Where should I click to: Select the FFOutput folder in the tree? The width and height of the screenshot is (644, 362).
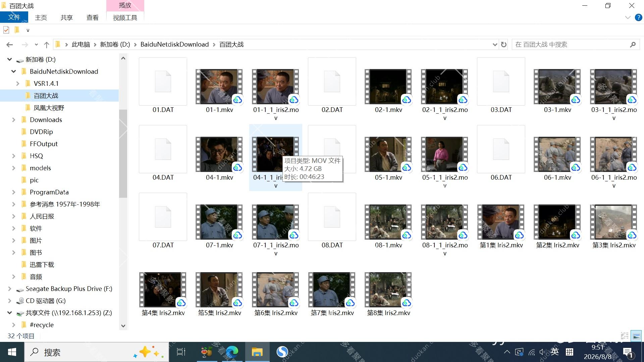click(x=44, y=144)
